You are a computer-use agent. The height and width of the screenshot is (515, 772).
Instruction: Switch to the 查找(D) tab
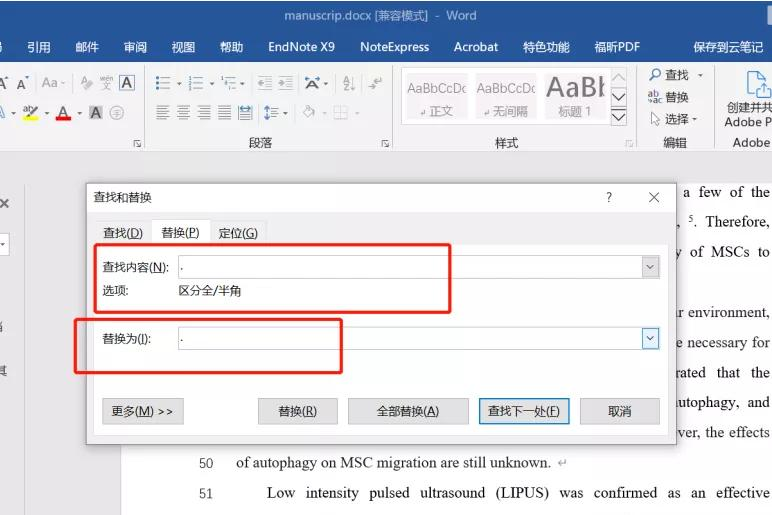pos(123,232)
